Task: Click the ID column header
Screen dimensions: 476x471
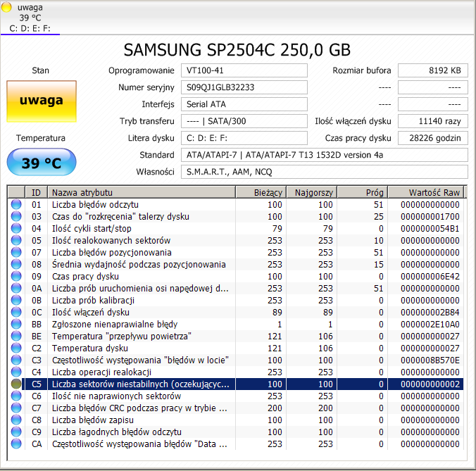Action: (36, 192)
